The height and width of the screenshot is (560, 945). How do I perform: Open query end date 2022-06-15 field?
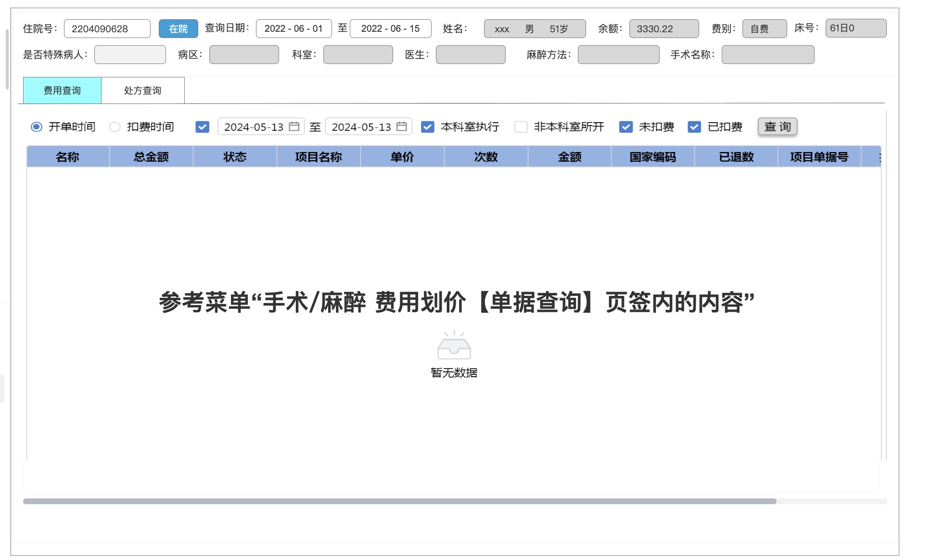(390, 29)
